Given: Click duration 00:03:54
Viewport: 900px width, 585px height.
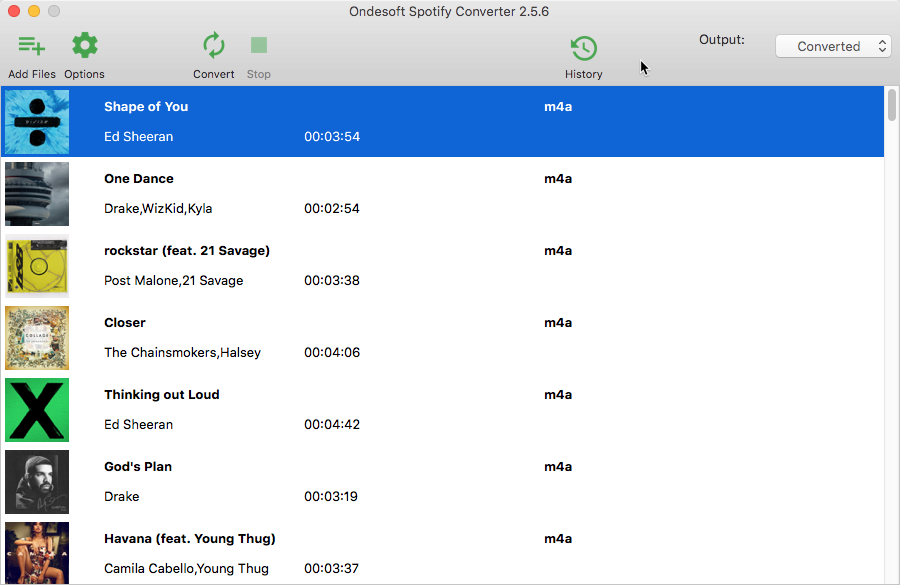Looking at the screenshot, I should (x=332, y=137).
